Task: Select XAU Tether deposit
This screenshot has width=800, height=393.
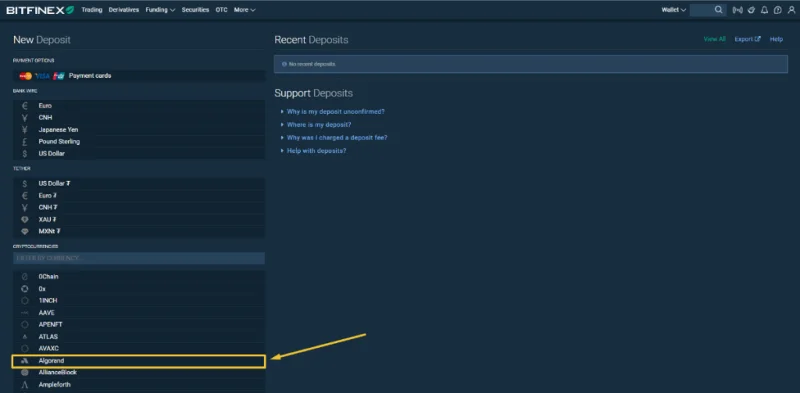Action: pyautogui.click(x=139, y=219)
